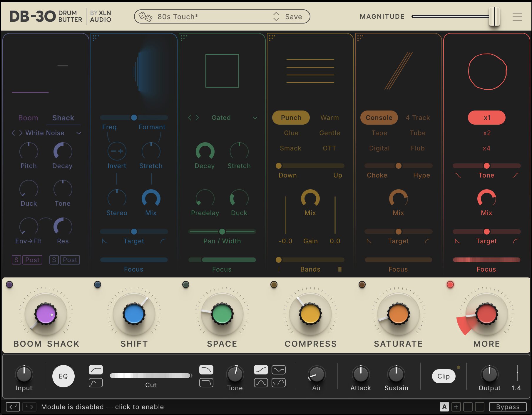532x415 pixels.
Task: Choose the Tape saturation mode
Action: (379, 133)
